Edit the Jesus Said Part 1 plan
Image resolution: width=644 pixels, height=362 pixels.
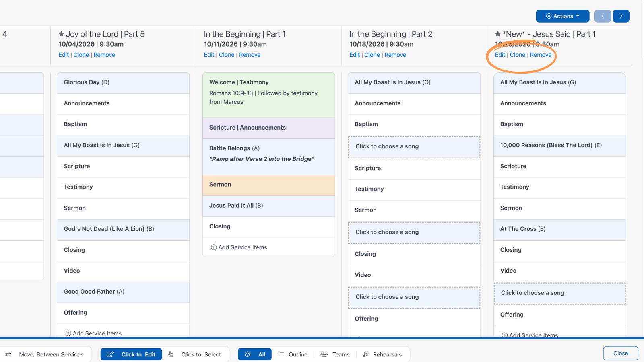coord(500,55)
